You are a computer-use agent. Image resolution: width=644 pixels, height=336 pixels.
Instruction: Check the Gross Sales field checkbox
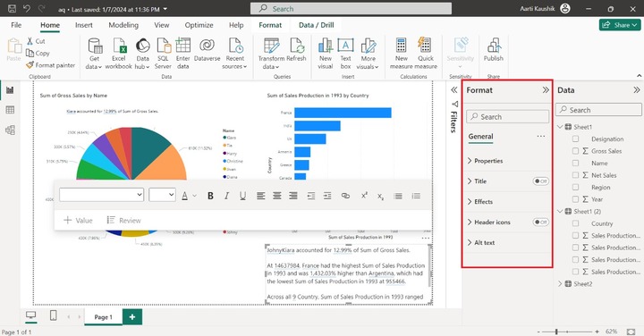coord(575,151)
